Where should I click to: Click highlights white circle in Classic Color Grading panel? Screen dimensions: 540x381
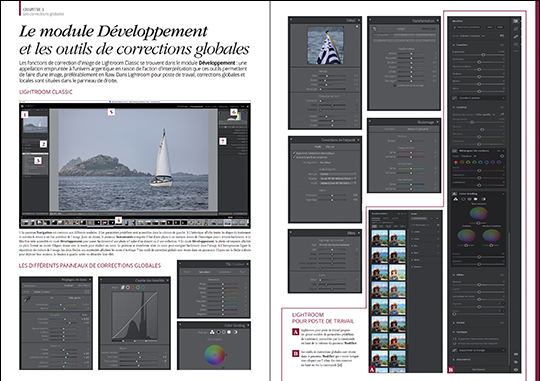point(229,332)
